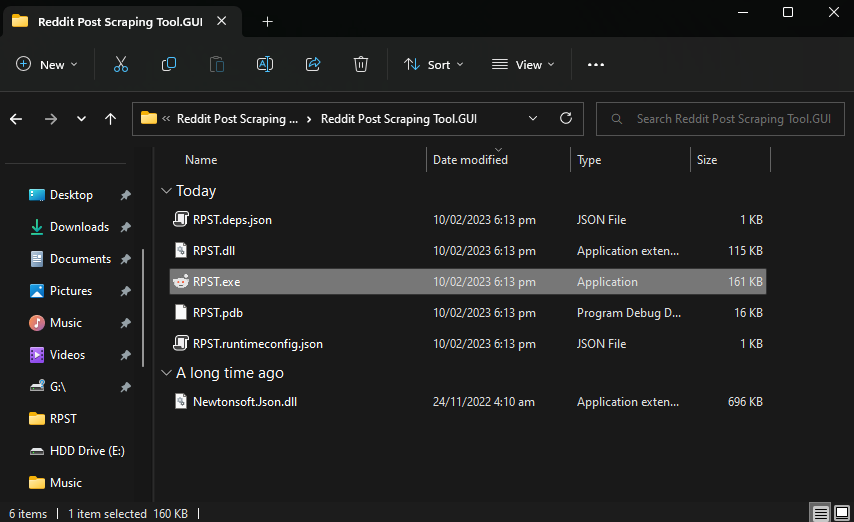This screenshot has width=854, height=522.
Task: Click the navigation pane scrollbar
Action: (x=143, y=308)
